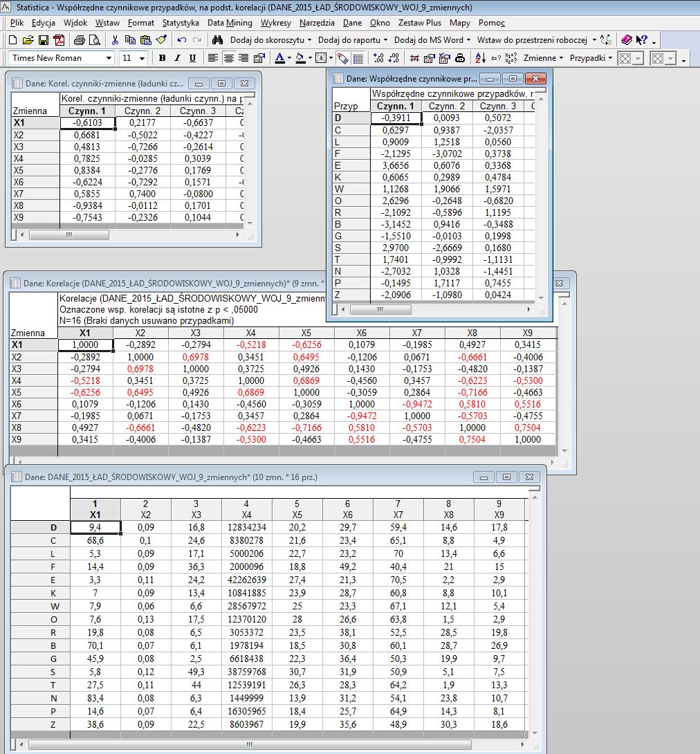Open the Przypadki dropdown menu
Viewport: 700px width, 754px height.
click(x=591, y=58)
